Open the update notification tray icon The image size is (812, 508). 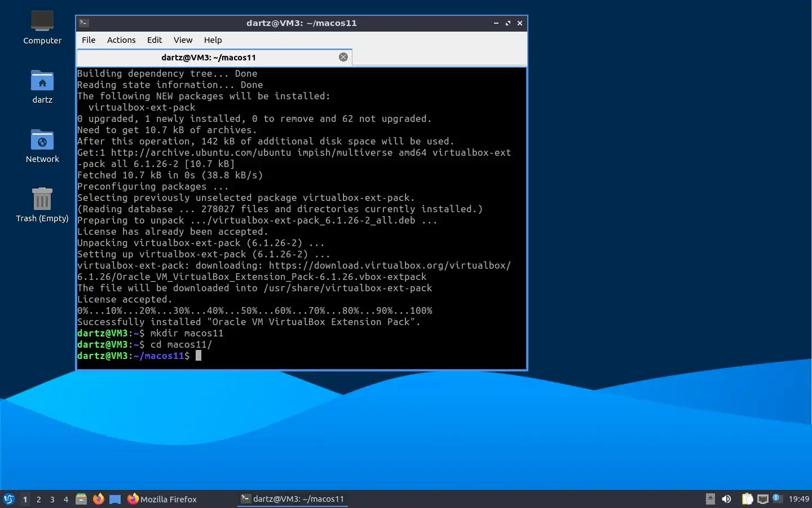coord(777,498)
